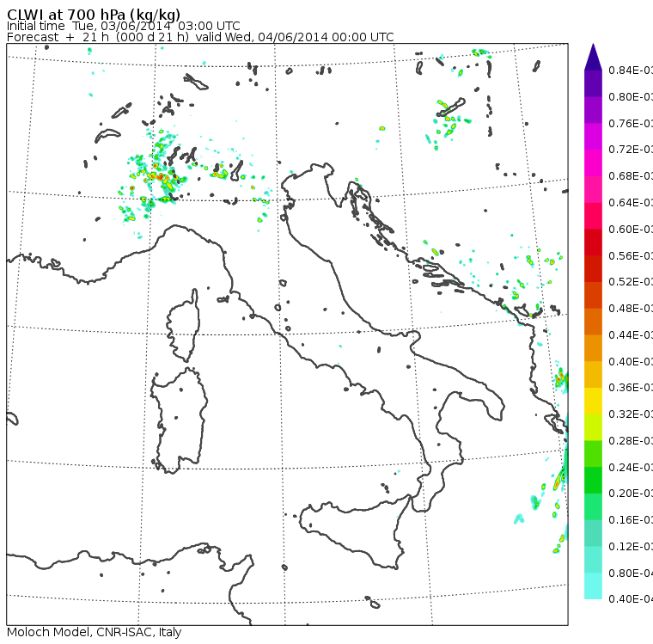Image resolution: width=653 pixels, height=644 pixels.
Task: Click the Corsica island outline on the map
Action: pyautogui.click(x=183, y=326)
